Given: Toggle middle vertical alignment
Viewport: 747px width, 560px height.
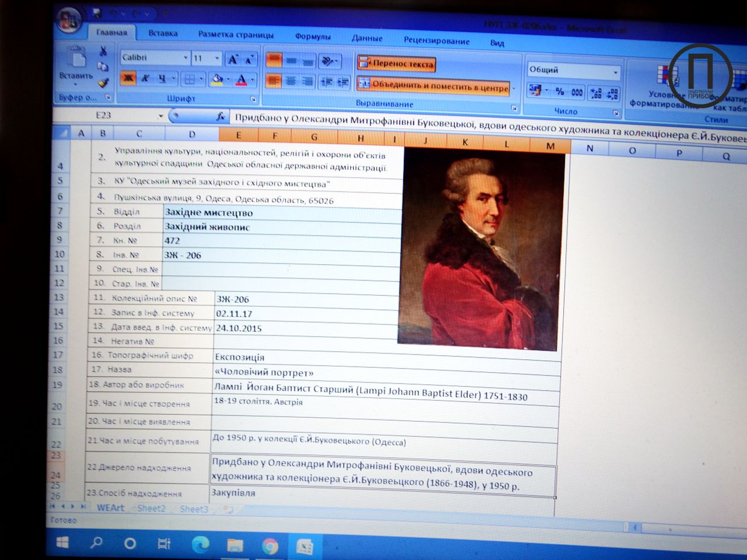Looking at the screenshot, I should (291, 61).
